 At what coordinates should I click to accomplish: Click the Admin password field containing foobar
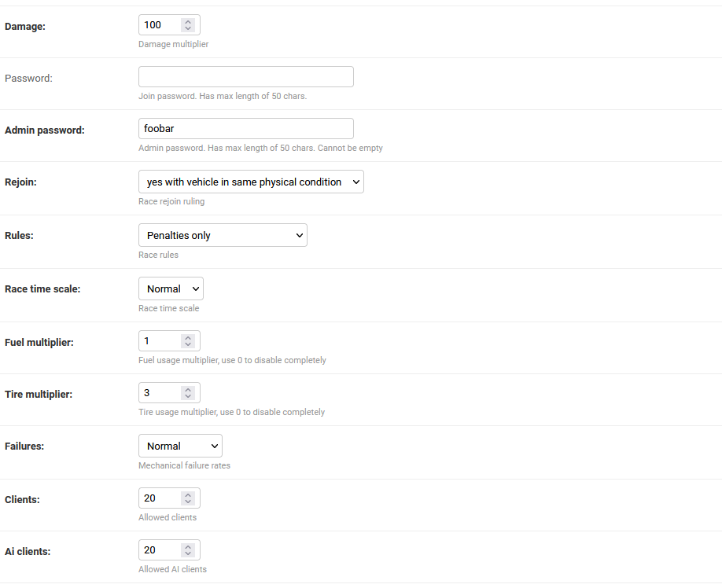(245, 129)
